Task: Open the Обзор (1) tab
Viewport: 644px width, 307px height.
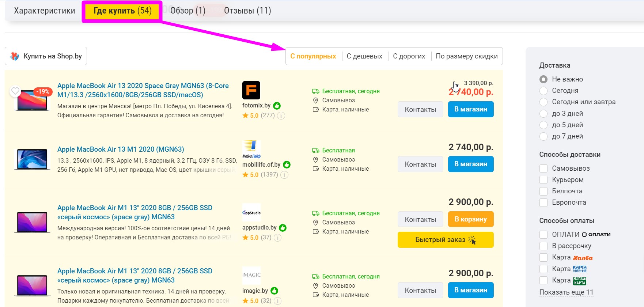Action: pyautogui.click(x=188, y=11)
